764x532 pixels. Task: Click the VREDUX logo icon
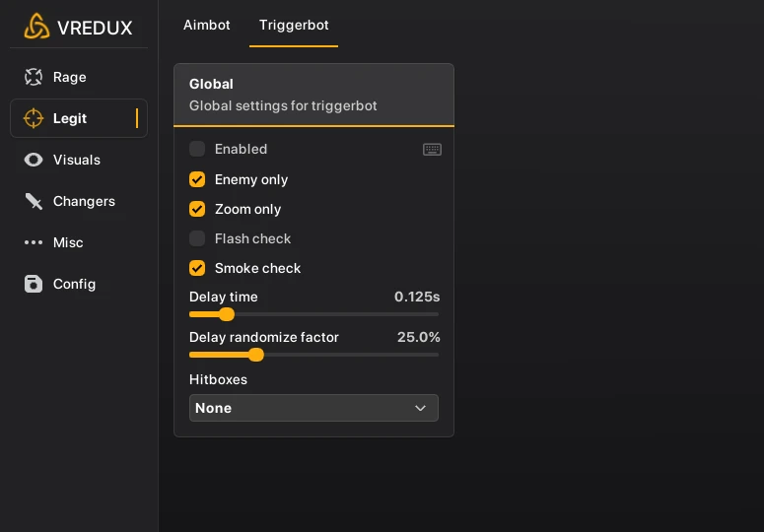(36, 27)
